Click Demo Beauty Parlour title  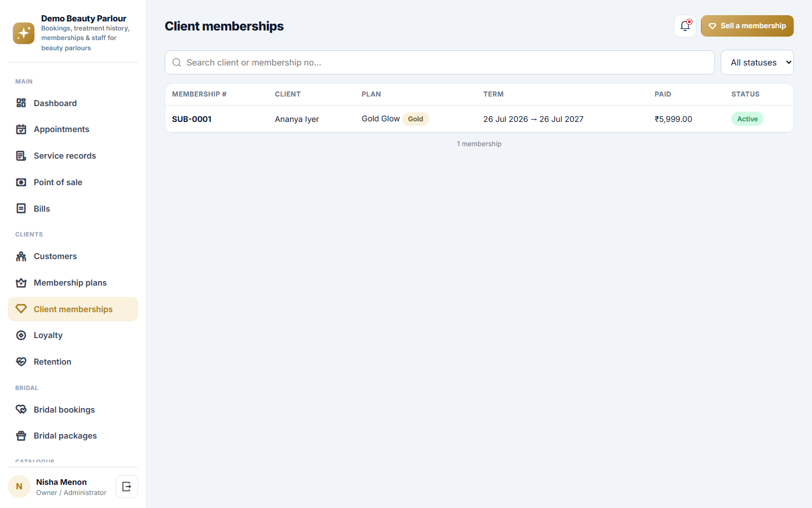coord(83,19)
